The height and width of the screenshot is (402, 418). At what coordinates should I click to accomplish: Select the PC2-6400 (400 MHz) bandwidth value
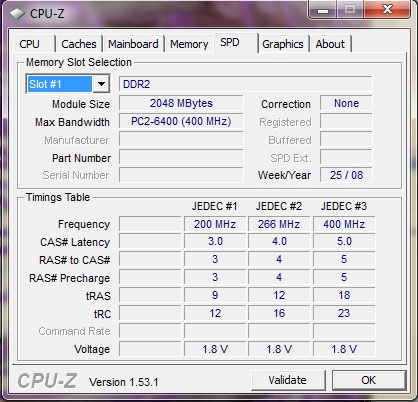(x=181, y=121)
